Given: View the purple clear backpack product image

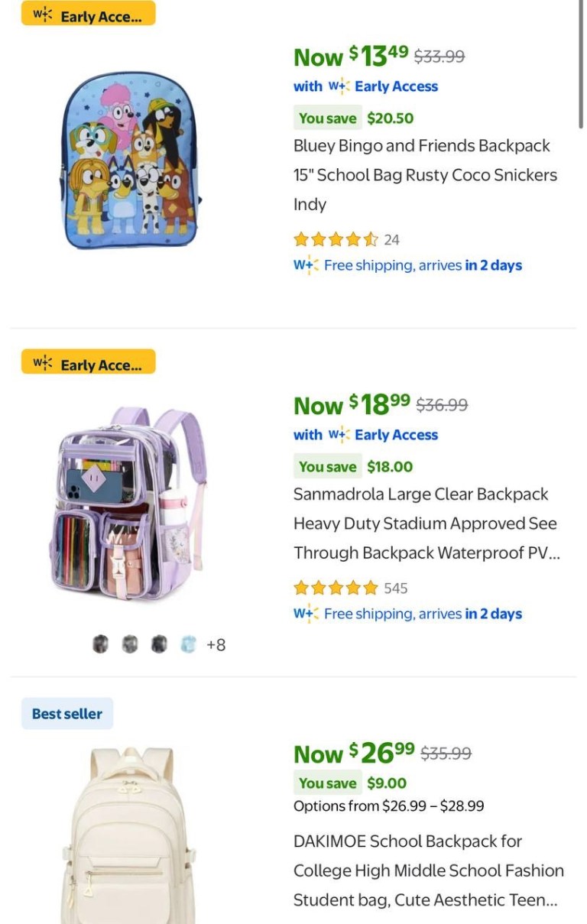Looking at the screenshot, I should coord(130,504).
